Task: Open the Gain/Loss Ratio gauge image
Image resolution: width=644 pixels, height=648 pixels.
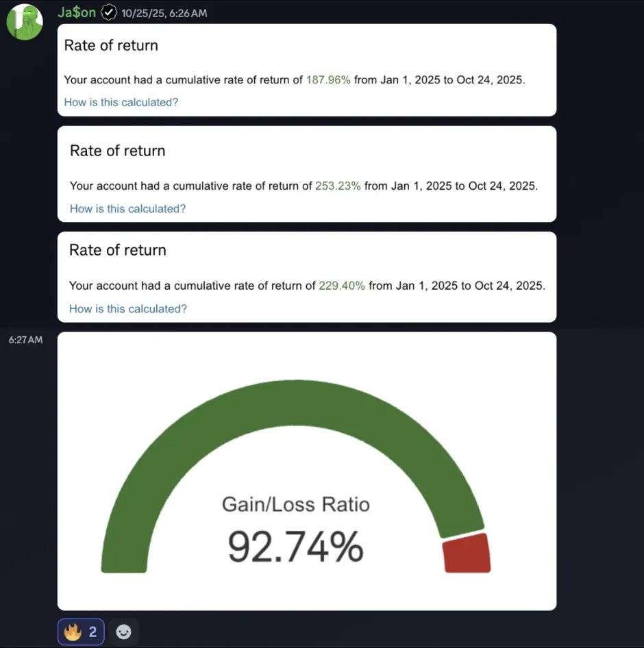Action: pos(307,471)
